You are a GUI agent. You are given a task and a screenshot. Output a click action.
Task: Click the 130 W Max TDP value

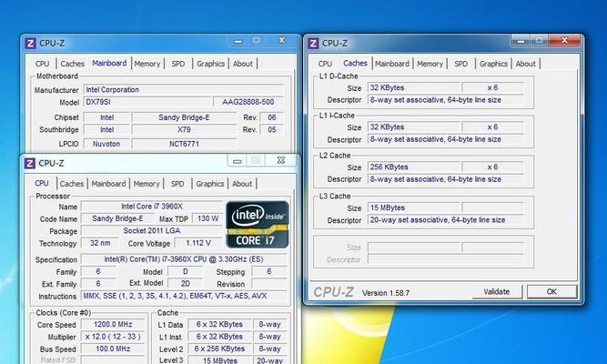pyautogui.click(x=207, y=218)
